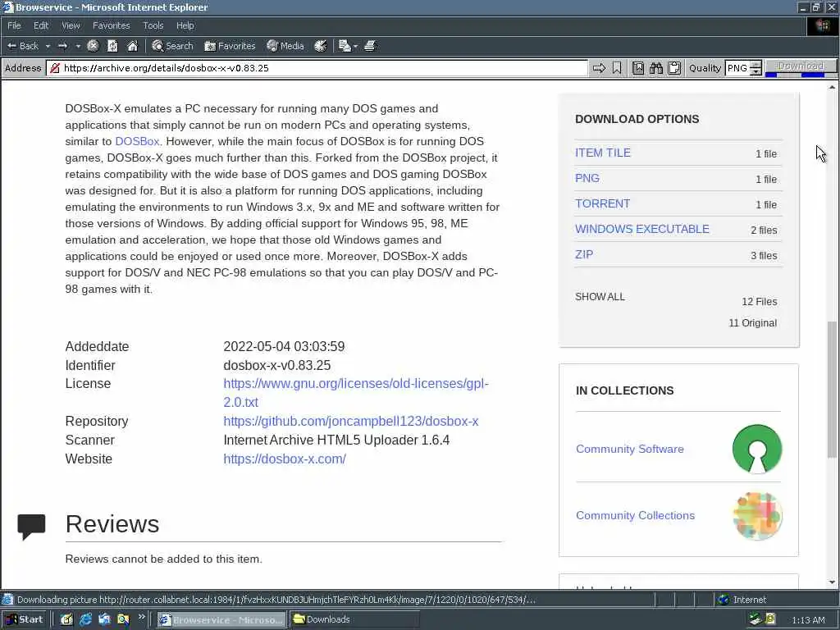Click the fourth quick launch search icon
Screen dimensions: 840x630
[x=123, y=620]
